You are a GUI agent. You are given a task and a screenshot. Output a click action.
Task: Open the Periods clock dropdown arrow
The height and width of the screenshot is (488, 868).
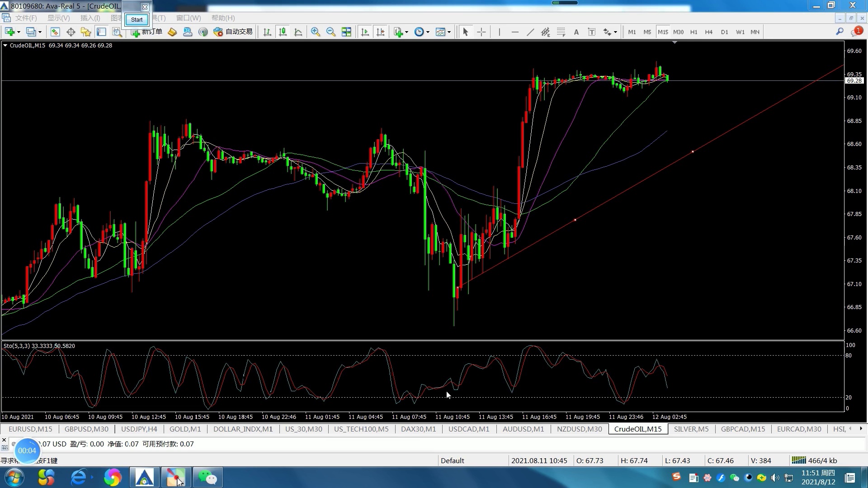click(428, 32)
